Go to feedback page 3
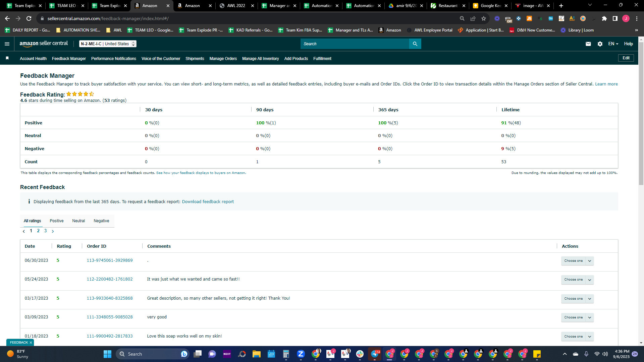The image size is (644, 362). 46,231
